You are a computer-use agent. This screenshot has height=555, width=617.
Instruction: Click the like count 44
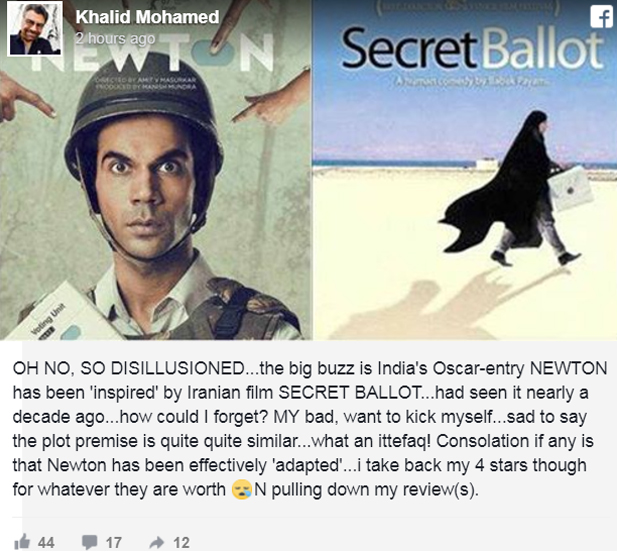46,543
